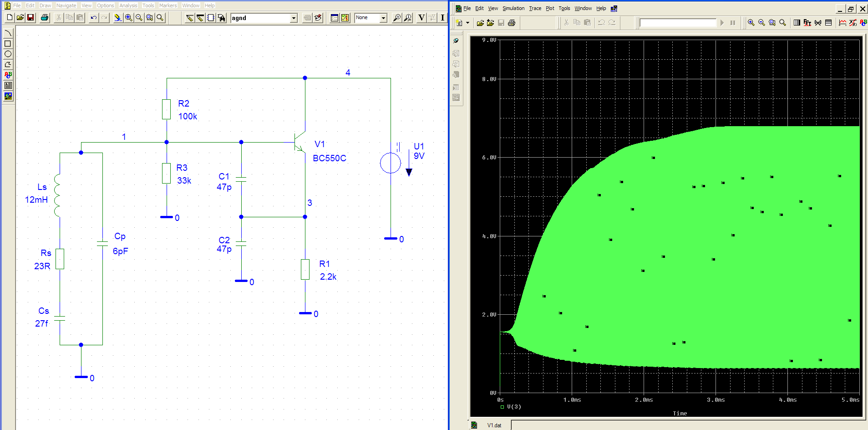Select the polyline drawing tool
This screenshot has height=430, width=868.
[8, 64]
